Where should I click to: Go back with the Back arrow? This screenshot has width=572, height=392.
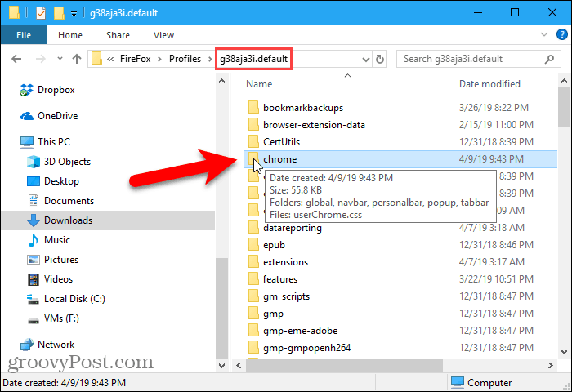pos(16,59)
